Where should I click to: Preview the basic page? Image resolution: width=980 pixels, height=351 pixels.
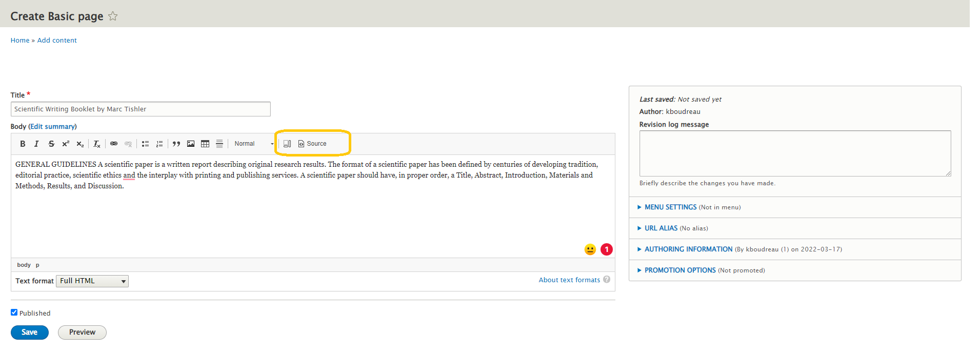pos(82,333)
